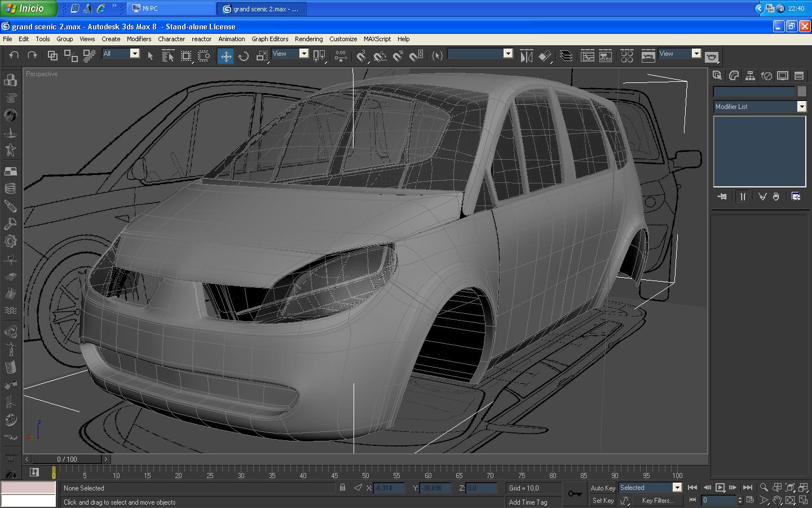Open the Material Editor icon

(626, 56)
